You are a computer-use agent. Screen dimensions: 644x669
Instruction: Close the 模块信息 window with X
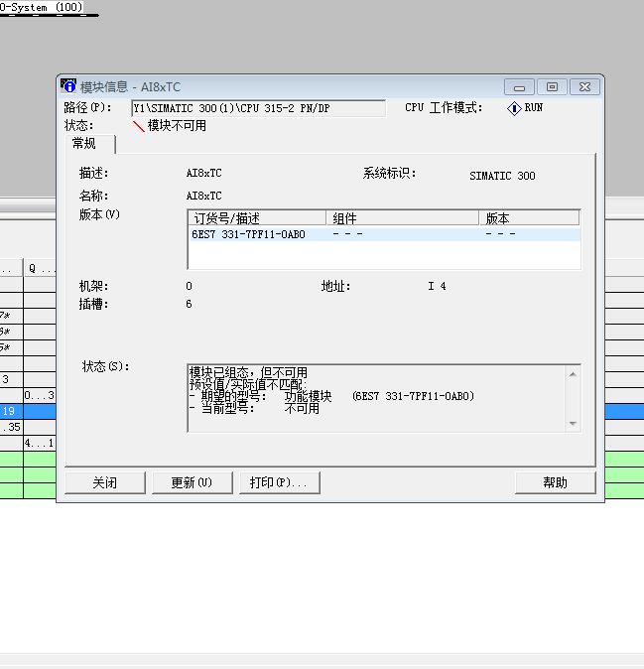(584, 87)
